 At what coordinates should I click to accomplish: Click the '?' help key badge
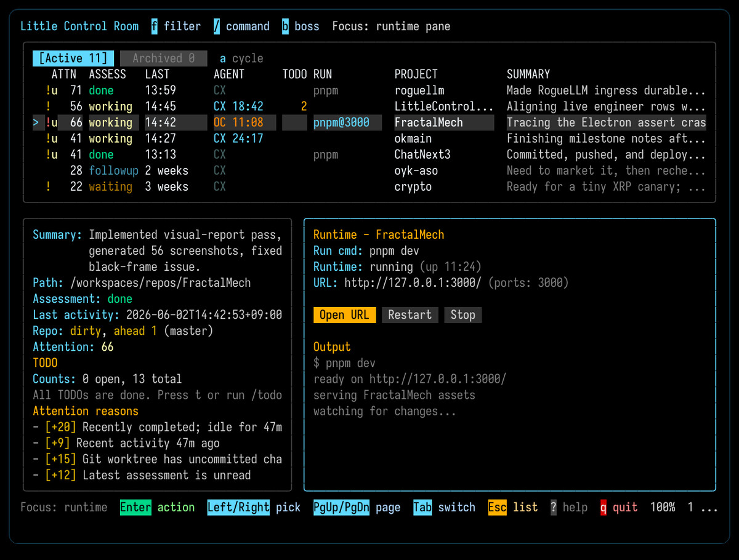(x=554, y=508)
